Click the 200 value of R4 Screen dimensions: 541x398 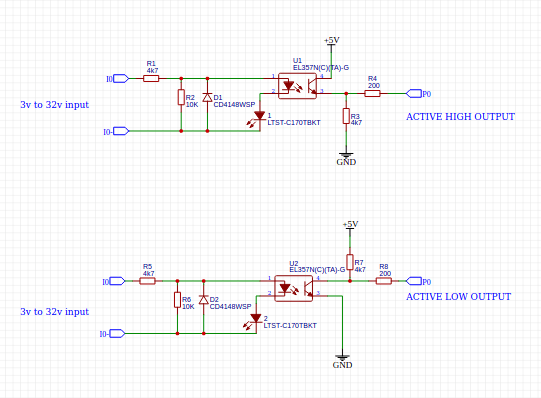(374, 86)
